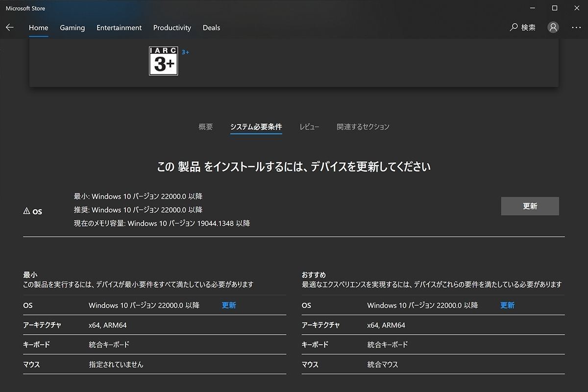The image size is (588, 392).
Task: Click 統合キーボード value under おすすめ
Action: (388, 345)
